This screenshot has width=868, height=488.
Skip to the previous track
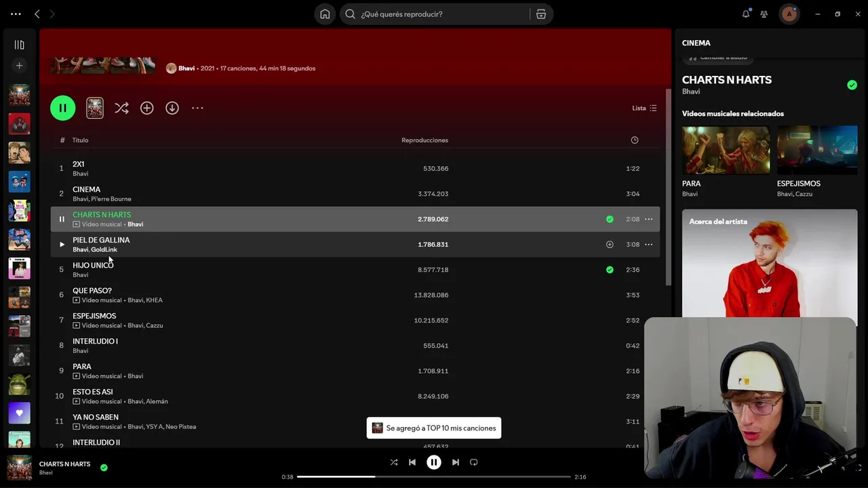tap(412, 462)
